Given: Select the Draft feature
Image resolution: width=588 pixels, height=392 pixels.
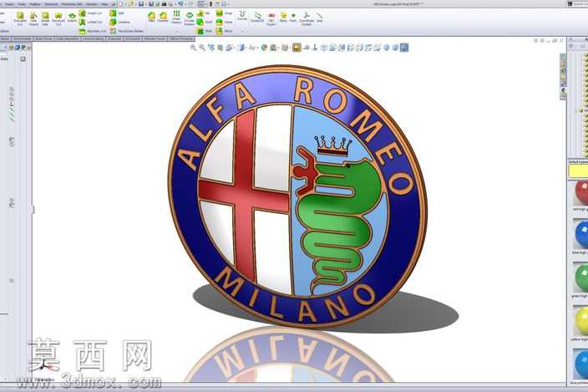Looking at the screenshot, I should click(205, 22).
